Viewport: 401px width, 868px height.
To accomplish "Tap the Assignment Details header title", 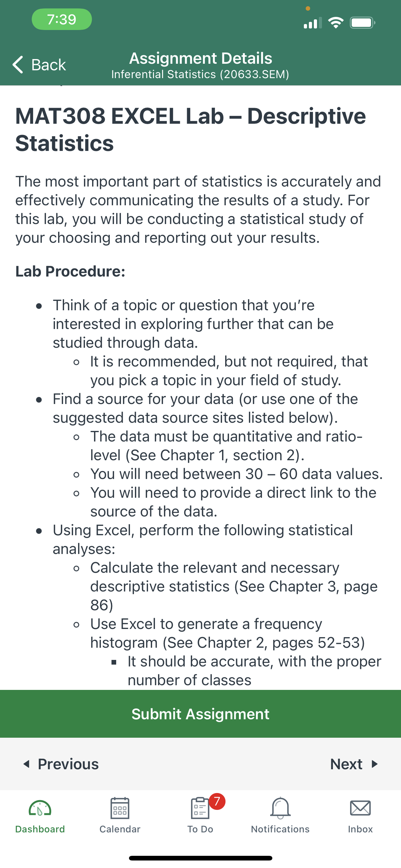I will tap(200, 58).
